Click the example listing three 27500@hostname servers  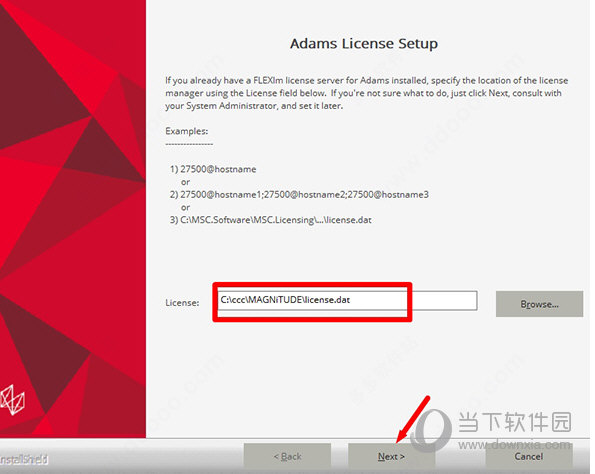(299, 195)
